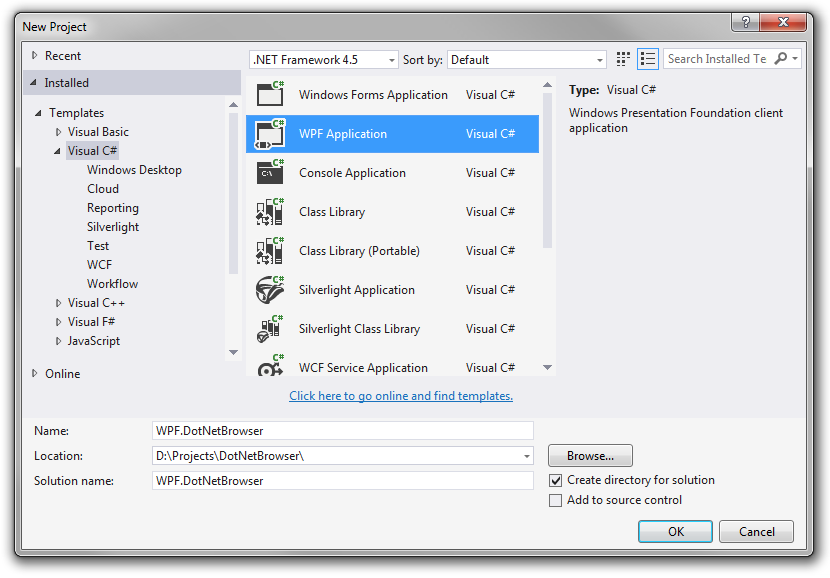Open the .NET Framework version dropdown
The image size is (830, 578).
coord(323,60)
